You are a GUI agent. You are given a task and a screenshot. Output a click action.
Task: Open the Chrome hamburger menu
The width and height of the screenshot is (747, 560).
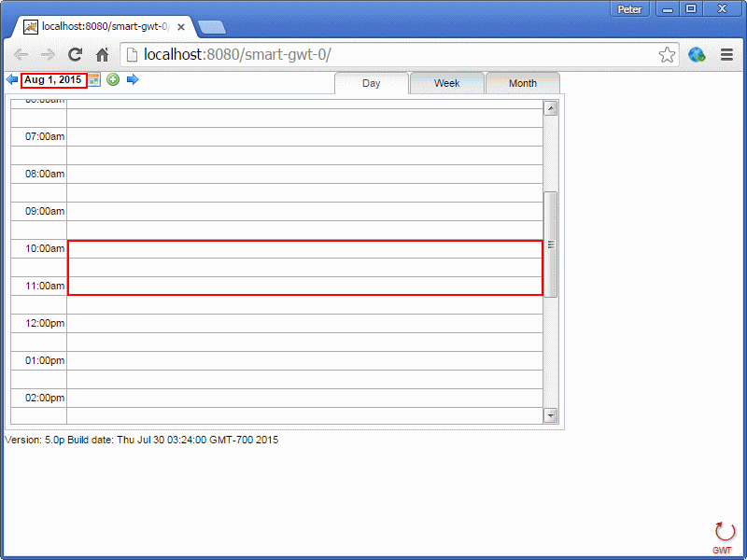pyautogui.click(x=726, y=55)
